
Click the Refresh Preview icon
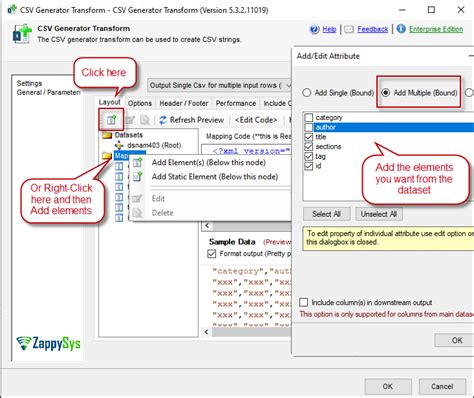(163, 120)
